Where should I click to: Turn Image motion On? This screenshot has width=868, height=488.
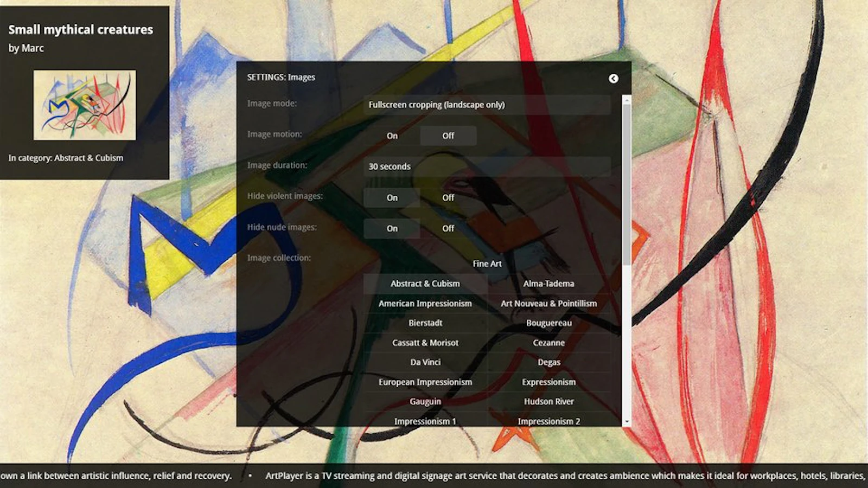[392, 136]
